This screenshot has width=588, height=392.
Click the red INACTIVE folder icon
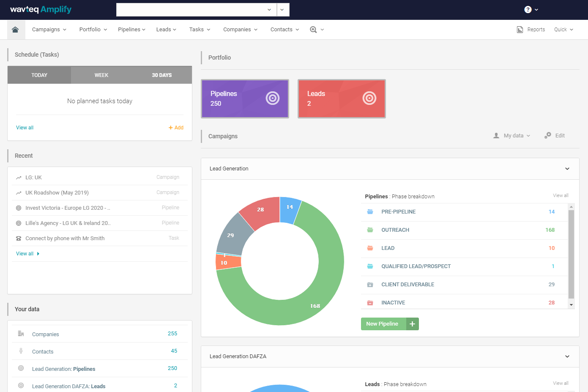pyautogui.click(x=370, y=302)
